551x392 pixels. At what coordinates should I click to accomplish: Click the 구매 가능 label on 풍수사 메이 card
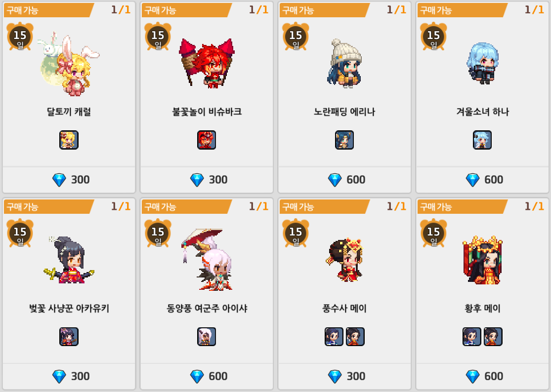pyautogui.click(x=297, y=207)
